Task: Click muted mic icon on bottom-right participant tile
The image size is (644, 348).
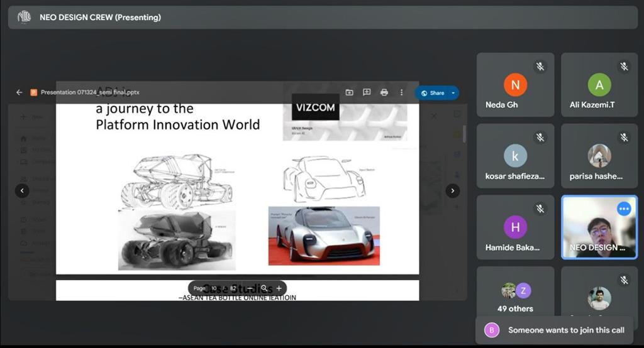Action: coord(625,280)
